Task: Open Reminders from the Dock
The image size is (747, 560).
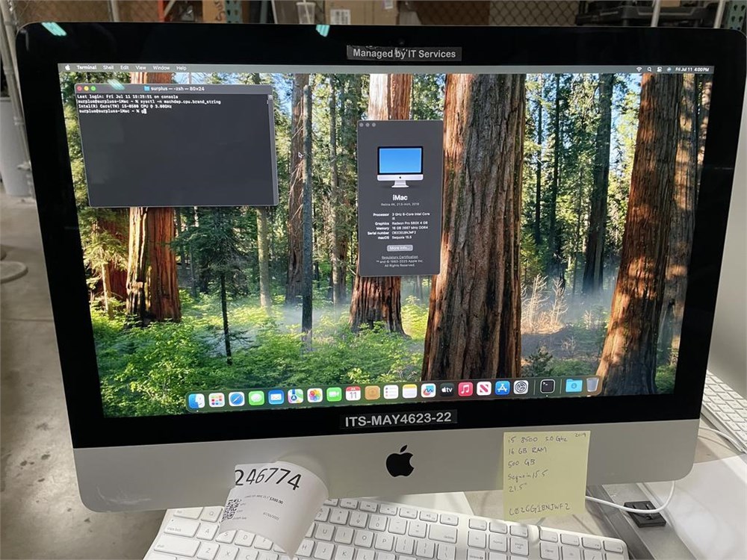Action: click(391, 392)
